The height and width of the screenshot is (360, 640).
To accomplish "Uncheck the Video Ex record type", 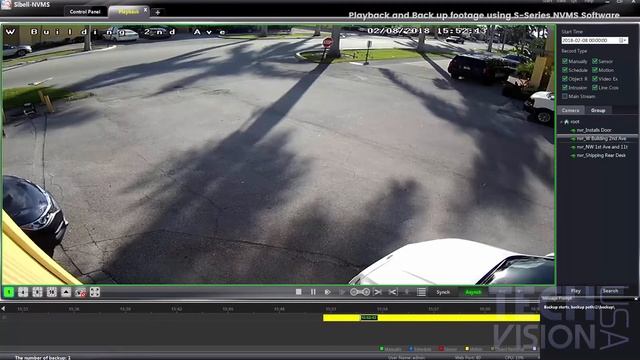I will click(x=595, y=79).
